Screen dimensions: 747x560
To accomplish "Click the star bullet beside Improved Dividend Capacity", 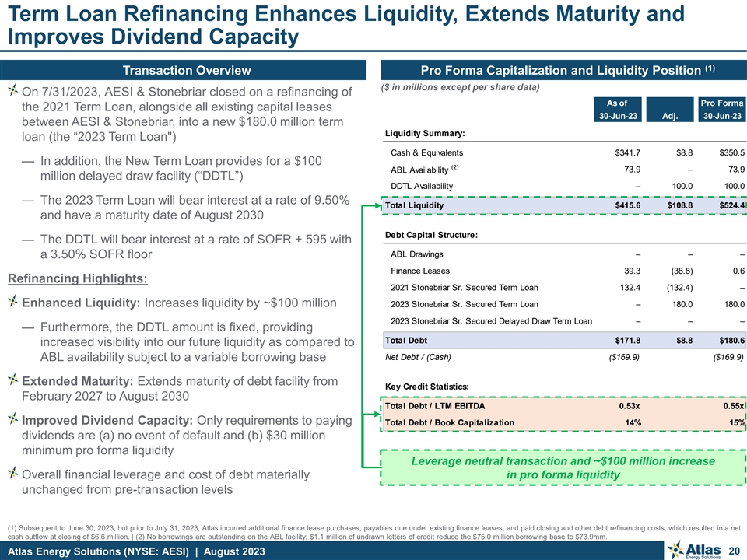I will [13, 419].
